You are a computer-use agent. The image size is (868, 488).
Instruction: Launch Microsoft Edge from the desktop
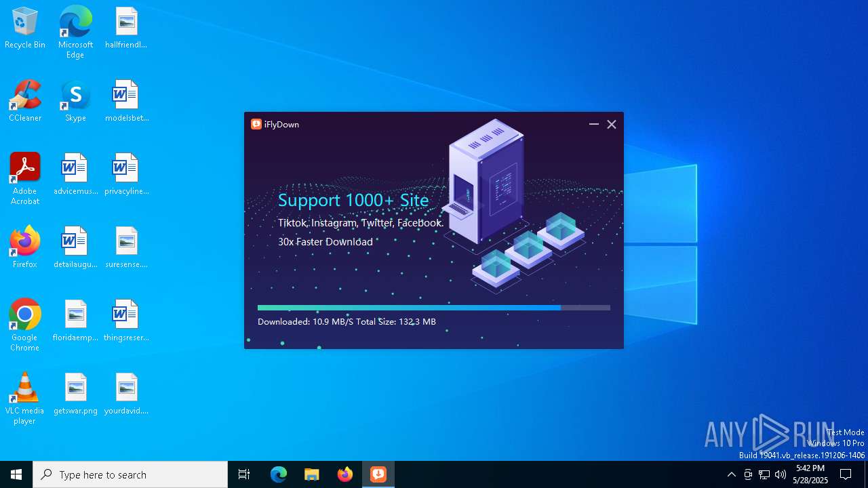(75, 33)
